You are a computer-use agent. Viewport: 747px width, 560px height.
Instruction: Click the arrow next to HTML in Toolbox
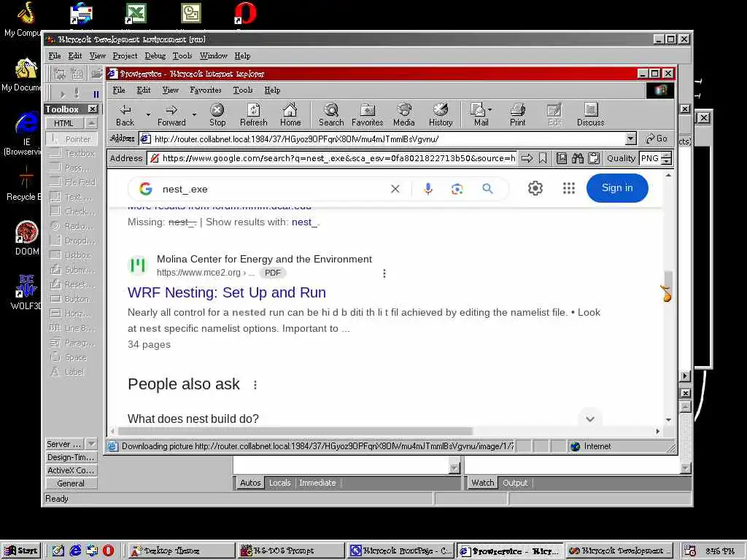click(x=91, y=122)
